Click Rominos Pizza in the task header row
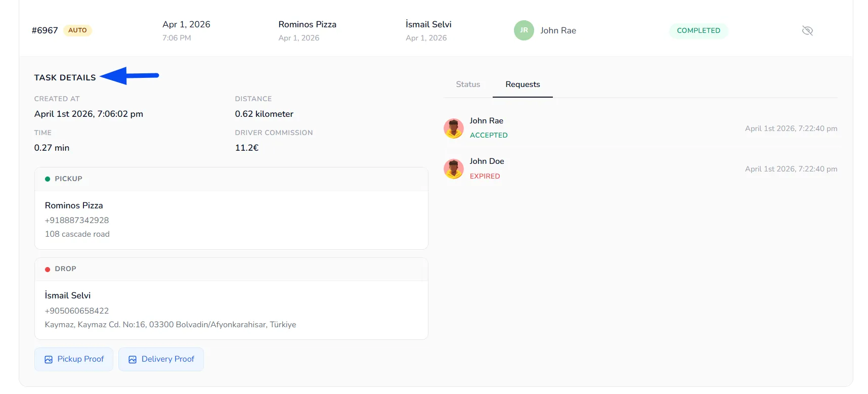Screen dimensions: 868x394 (x=307, y=24)
